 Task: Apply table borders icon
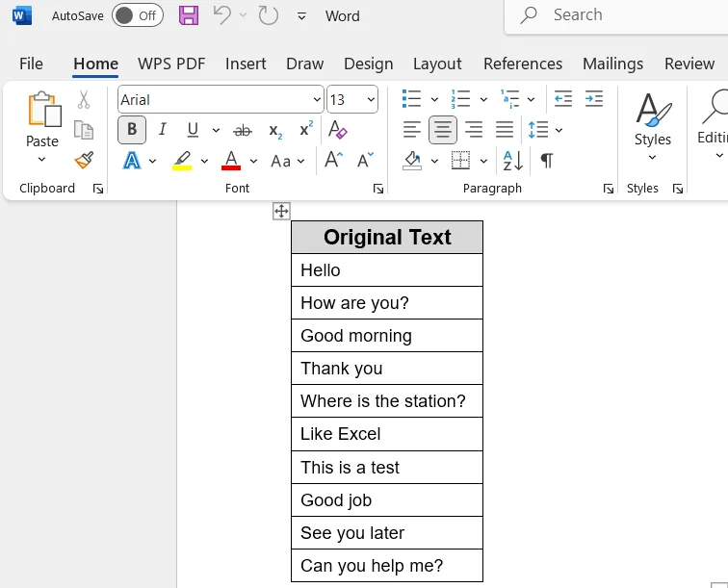point(460,161)
